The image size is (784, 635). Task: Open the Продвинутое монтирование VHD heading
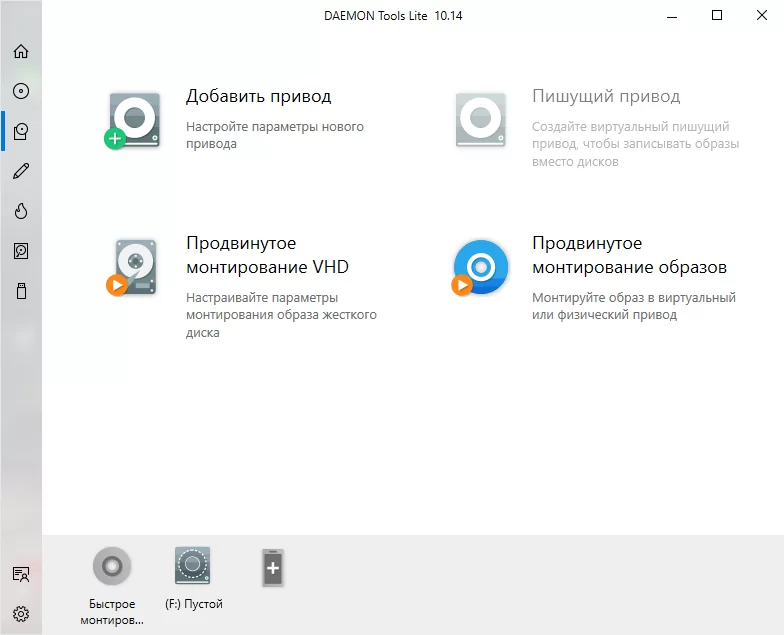(x=267, y=255)
